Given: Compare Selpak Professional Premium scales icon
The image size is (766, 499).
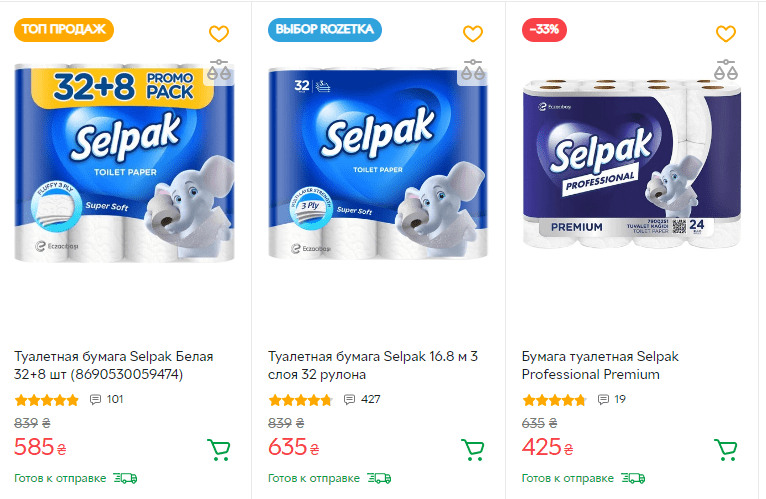Looking at the screenshot, I should tap(726, 70).
